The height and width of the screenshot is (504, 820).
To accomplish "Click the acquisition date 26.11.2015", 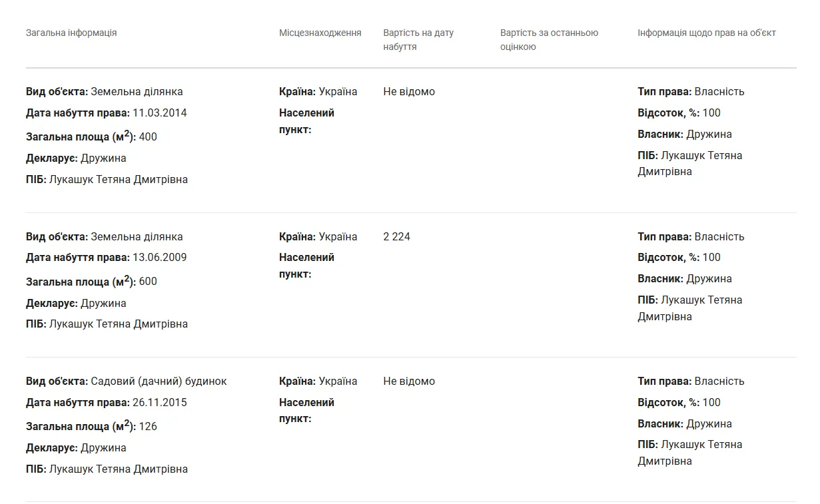I will 160,402.
